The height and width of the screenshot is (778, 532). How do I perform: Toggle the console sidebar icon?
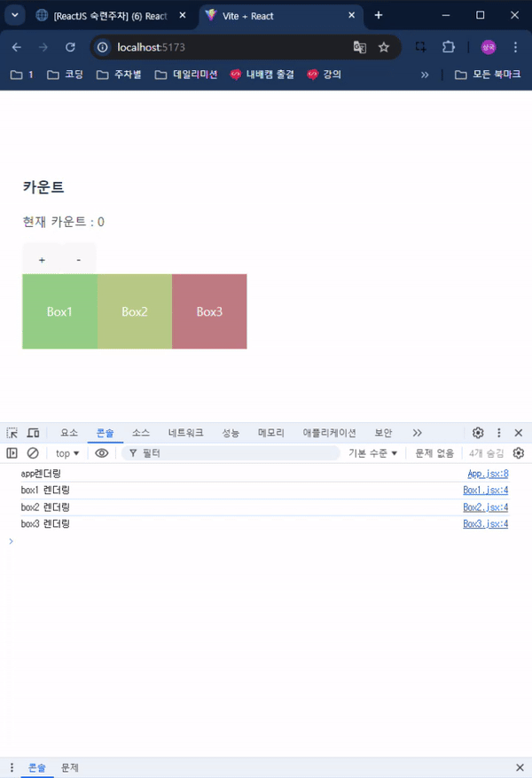tap(12, 453)
